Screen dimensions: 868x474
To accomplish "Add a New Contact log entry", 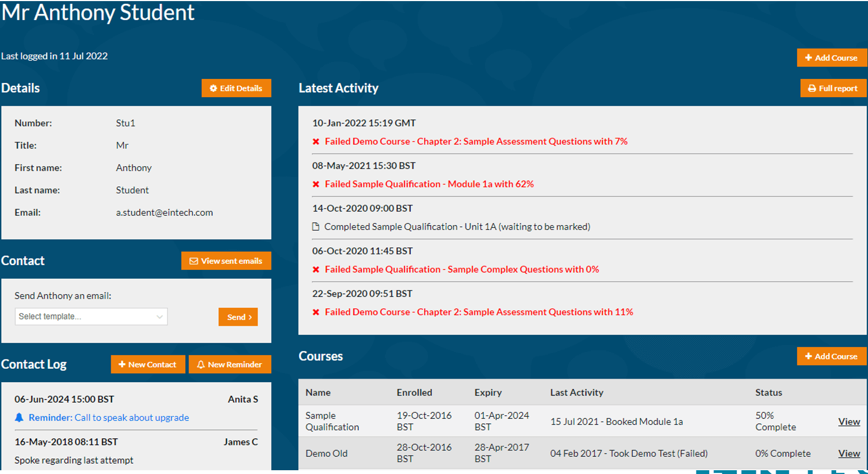I will tap(147, 364).
